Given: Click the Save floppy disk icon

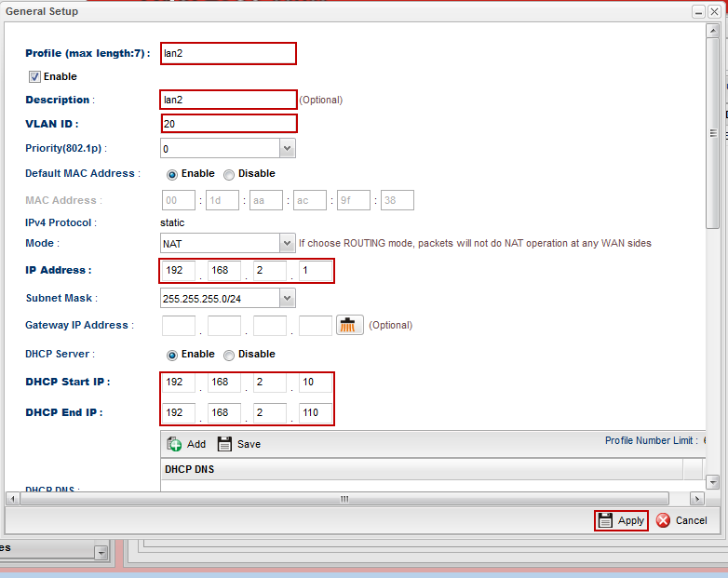Looking at the screenshot, I should coord(224,444).
